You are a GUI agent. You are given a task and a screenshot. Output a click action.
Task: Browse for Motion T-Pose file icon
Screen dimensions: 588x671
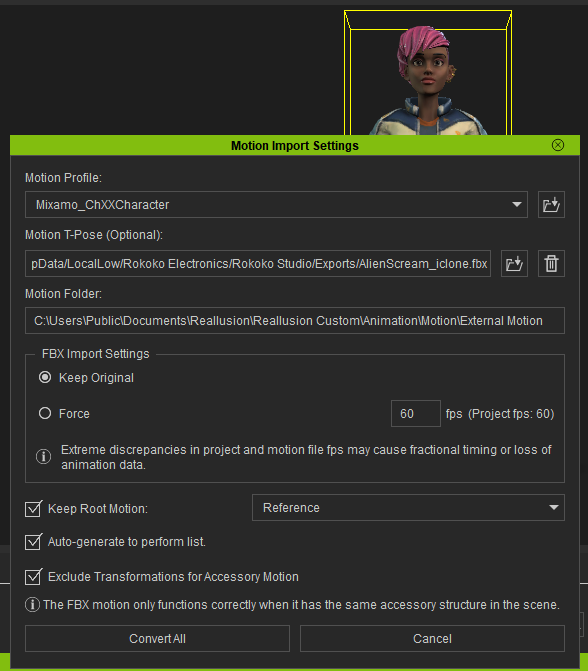[514, 264]
